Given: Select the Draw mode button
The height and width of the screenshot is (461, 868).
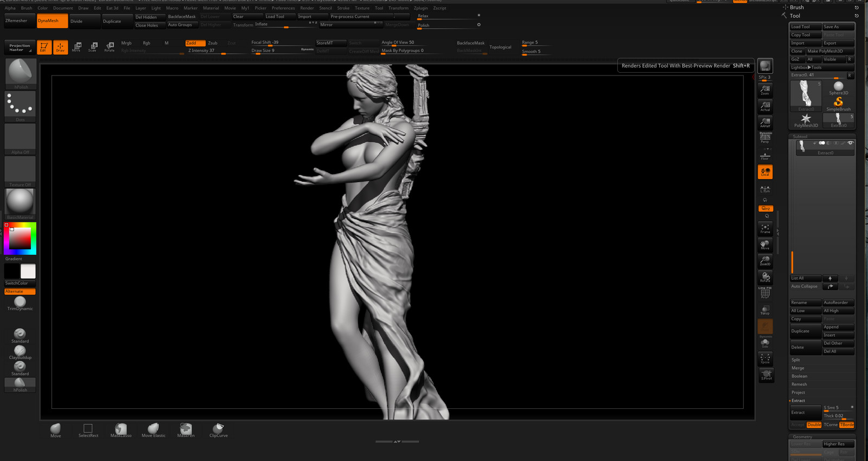Looking at the screenshot, I should pyautogui.click(x=60, y=47).
